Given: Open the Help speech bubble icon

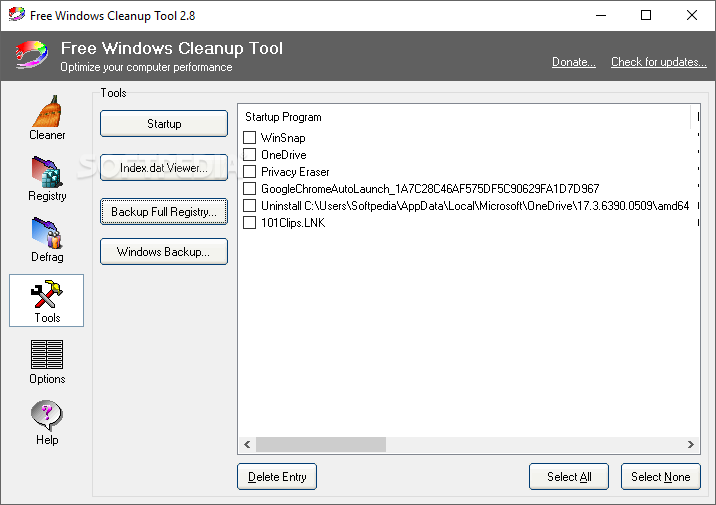Looking at the screenshot, I should [x=47, y=416].
